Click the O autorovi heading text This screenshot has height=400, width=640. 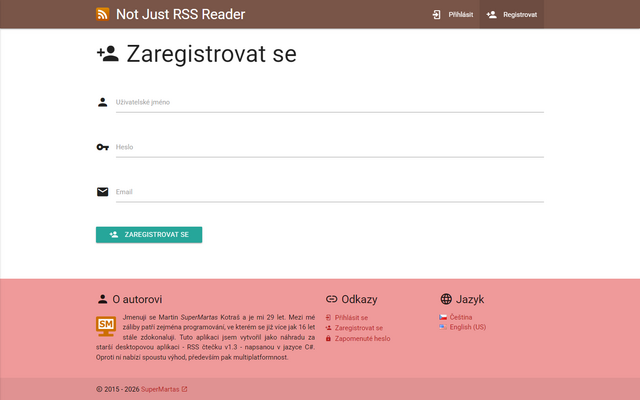pyautogui.click(x=137, y=299)
